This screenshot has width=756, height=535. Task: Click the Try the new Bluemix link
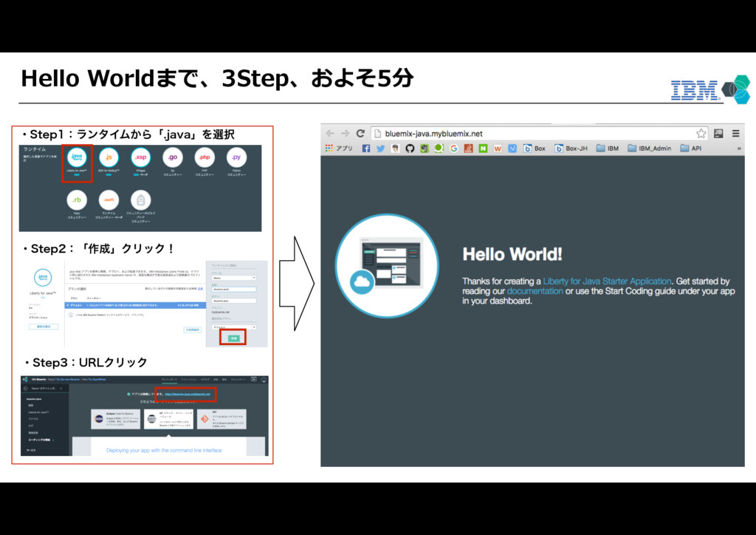click(69, 380)
